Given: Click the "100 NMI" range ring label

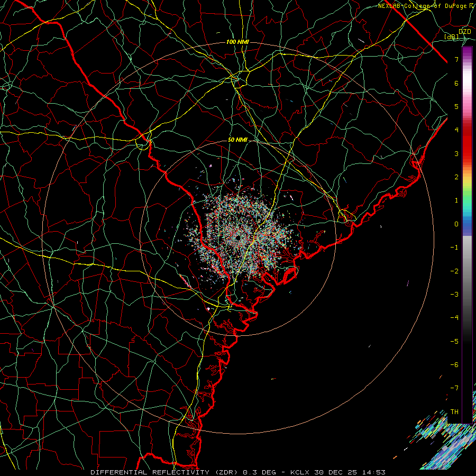Looking at the screenshot, I should [x=237, y=42].
